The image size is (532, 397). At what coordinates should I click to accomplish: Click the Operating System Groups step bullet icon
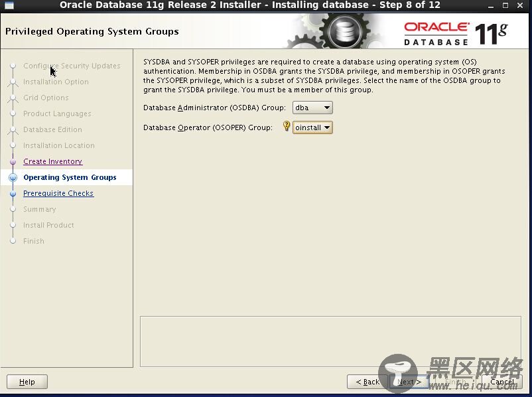[x=13, y=178]
